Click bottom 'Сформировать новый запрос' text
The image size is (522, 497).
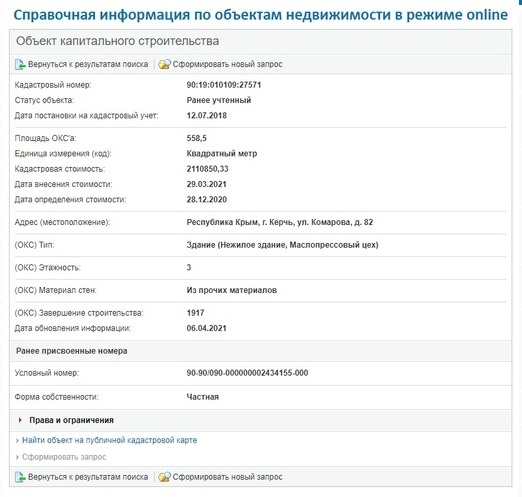coord(227,477)
